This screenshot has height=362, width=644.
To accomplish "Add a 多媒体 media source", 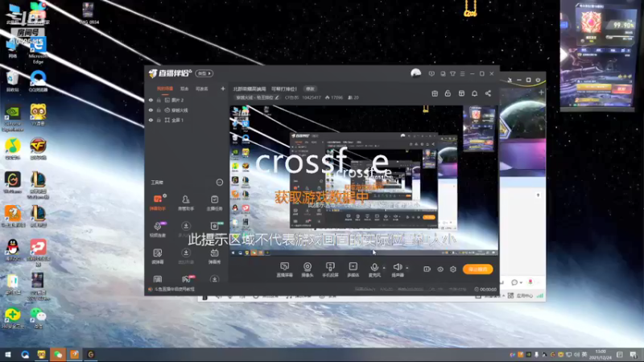I will click(353, 269).
